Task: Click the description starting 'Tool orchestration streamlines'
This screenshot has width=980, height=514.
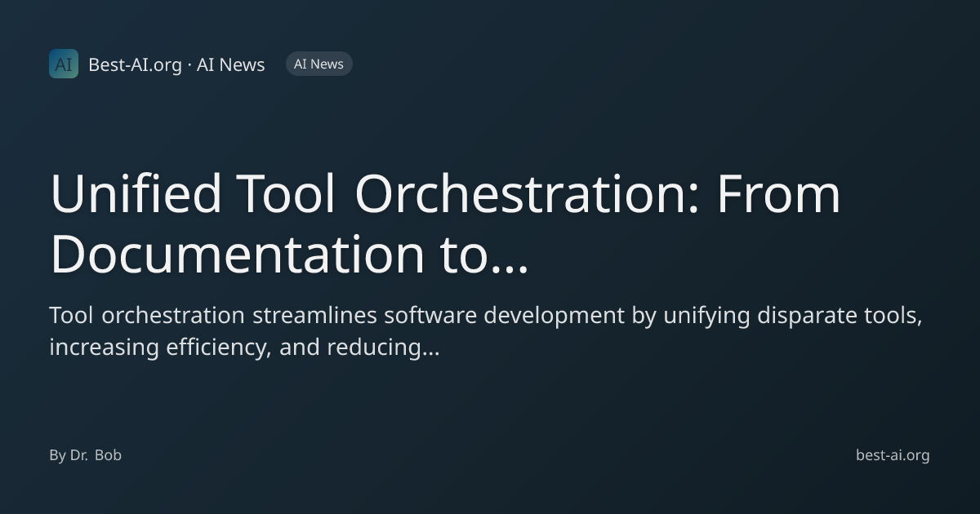Action: pos(486,331)
